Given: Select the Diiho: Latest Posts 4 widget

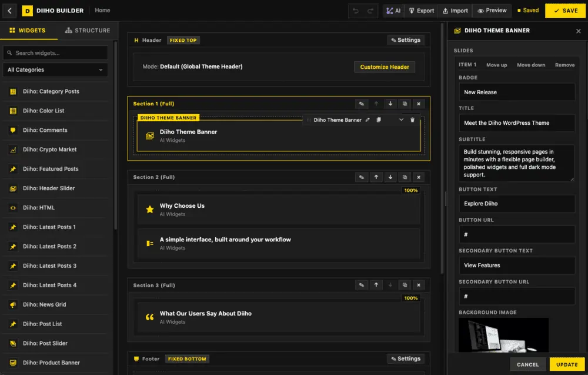Looking at the screenshot, I should (x=55, y=286).
